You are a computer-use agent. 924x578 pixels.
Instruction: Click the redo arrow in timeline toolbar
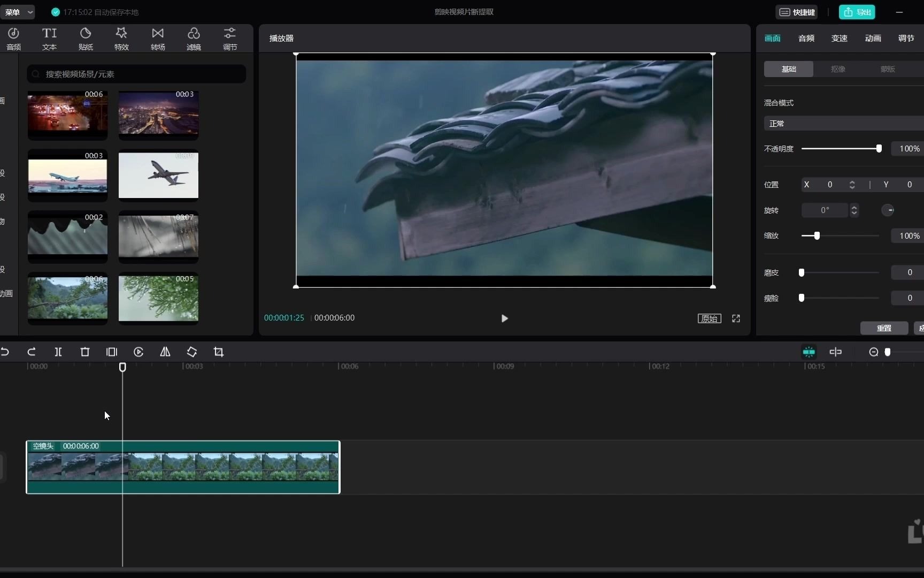point(32,352)
